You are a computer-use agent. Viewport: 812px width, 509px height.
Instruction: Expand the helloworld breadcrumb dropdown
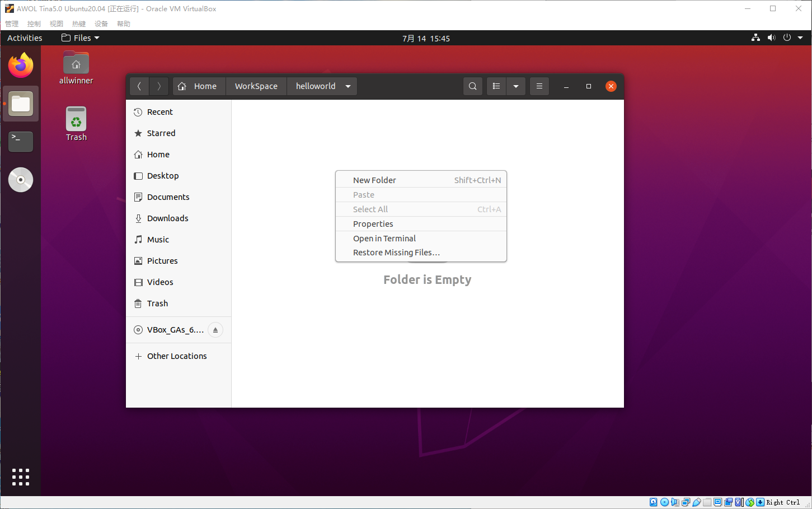[x=348, y=86]
